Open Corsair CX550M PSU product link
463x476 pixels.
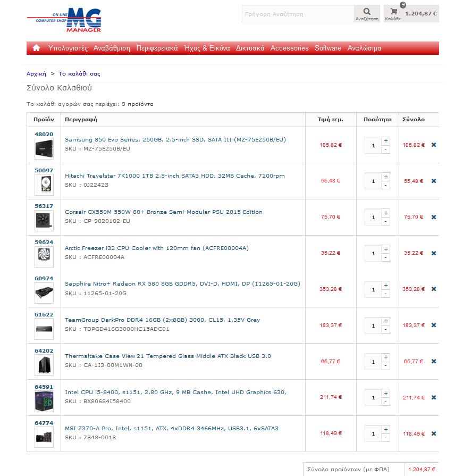164,212
